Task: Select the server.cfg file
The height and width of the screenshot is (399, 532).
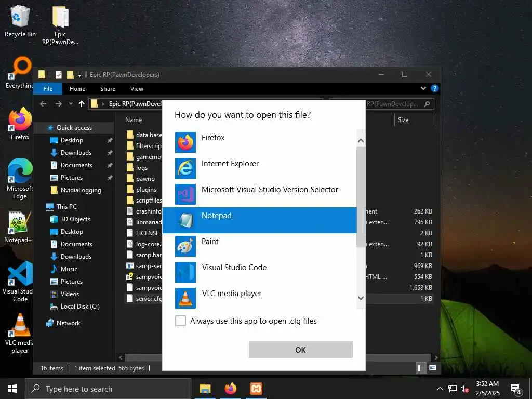Action: pyautogui.click(x=149, y=299)
